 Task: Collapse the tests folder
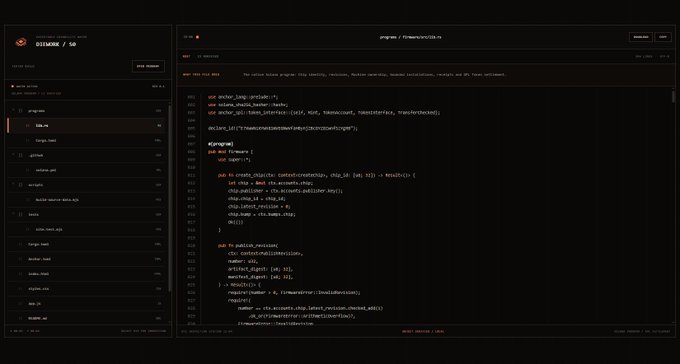coord(13,214)
